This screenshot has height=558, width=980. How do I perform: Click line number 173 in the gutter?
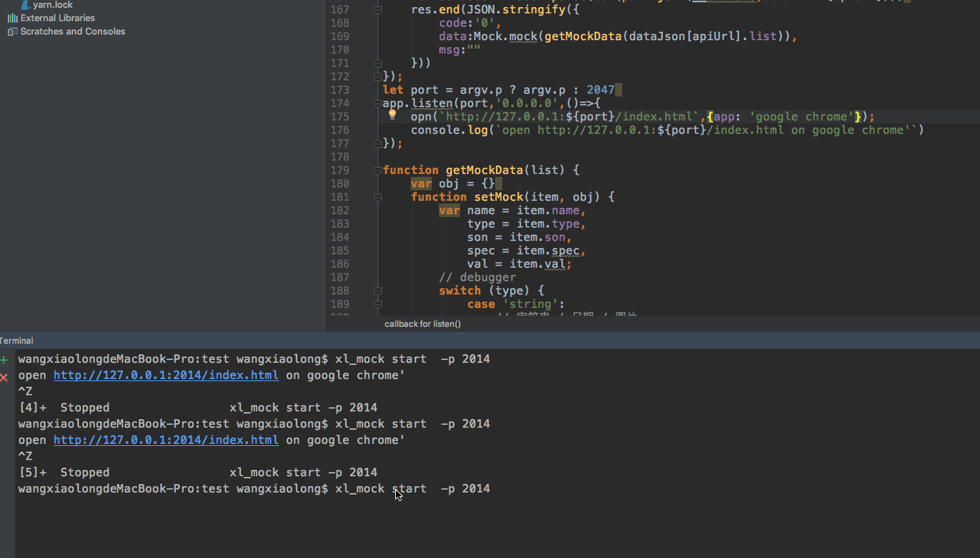[340, 90]
